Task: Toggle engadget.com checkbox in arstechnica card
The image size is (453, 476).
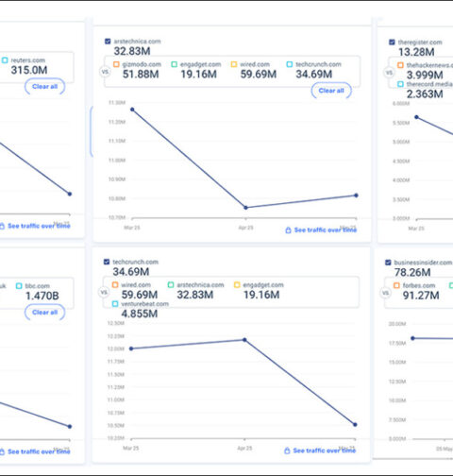Action: coord(174,64)
